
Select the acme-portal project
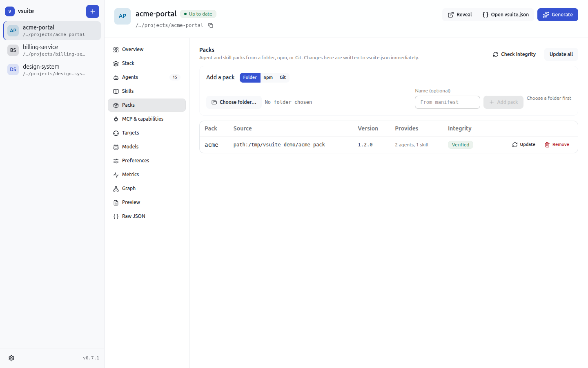(x=52, y=31)
